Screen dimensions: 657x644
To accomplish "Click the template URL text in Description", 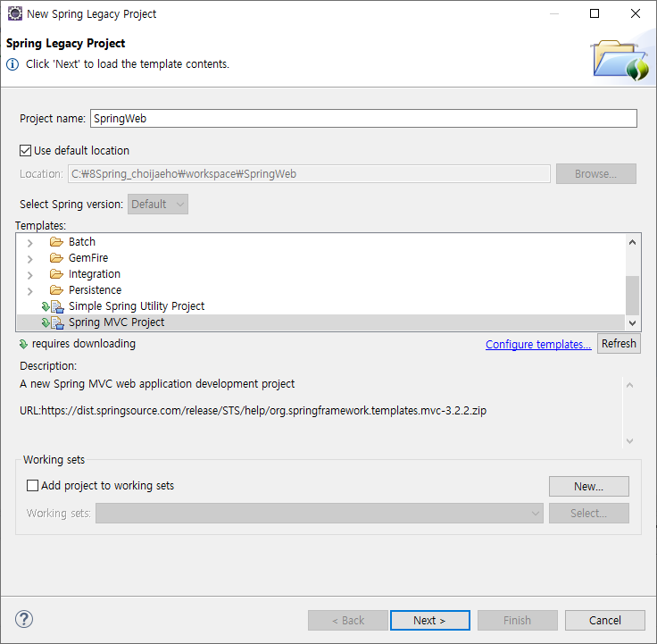I will point(254,411).
